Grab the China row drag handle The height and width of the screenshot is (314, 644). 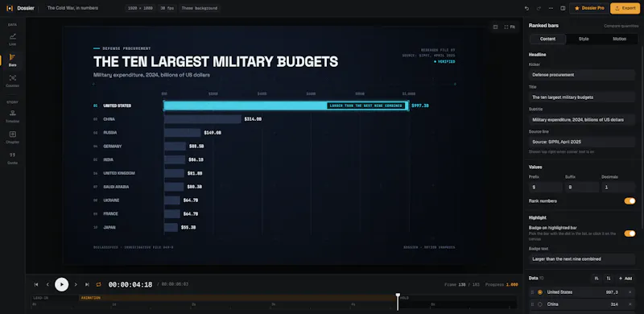tap(532, 304)
